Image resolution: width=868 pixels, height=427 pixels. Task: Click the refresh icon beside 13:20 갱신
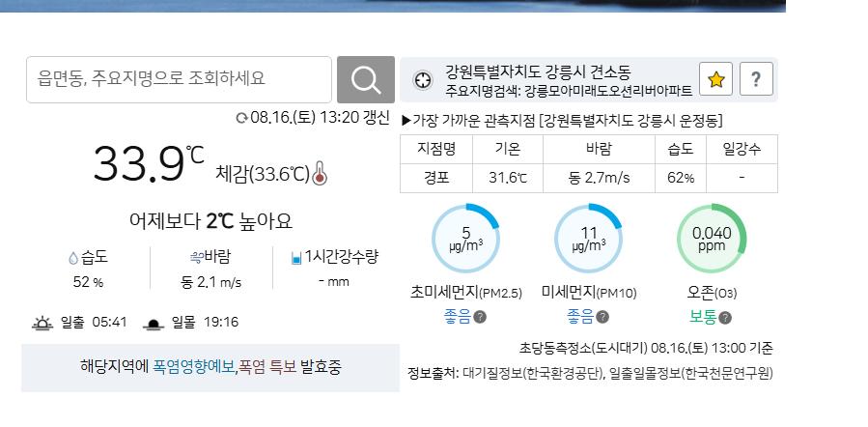click(x=242, y=118)
